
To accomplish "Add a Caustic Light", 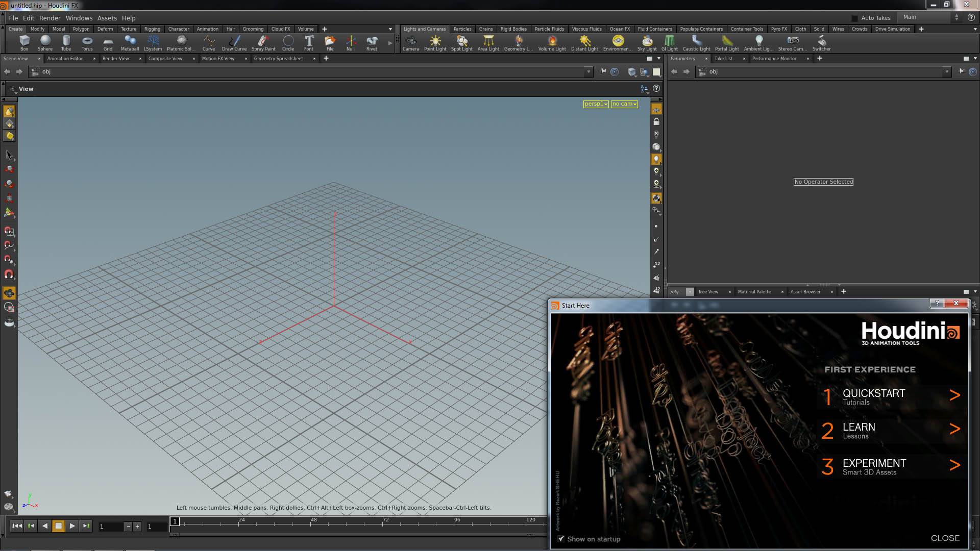I will [x=696, y=43].
